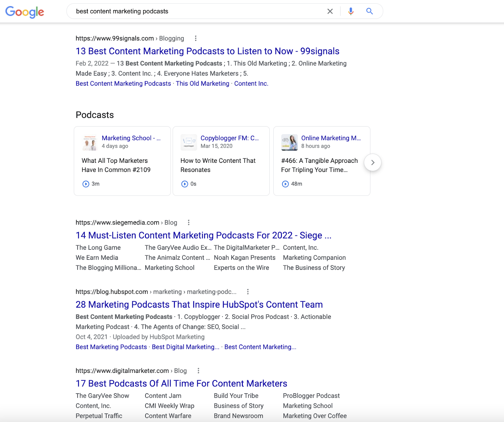Viewport: 504px width, 422px height.
Task: Clear the search box with the X icon
Action: pyautogui.click(x=330, y=11)
